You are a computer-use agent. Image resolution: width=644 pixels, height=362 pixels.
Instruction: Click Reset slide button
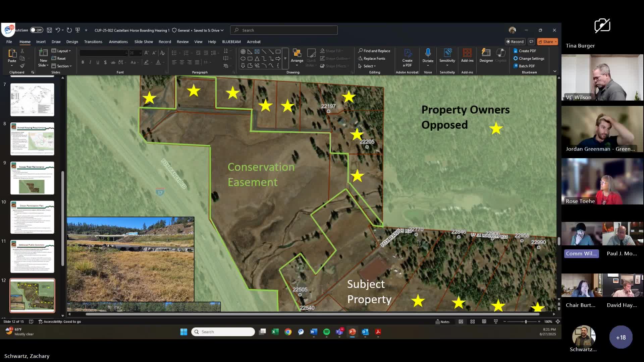pyautogui.click(x=59, y=58)
